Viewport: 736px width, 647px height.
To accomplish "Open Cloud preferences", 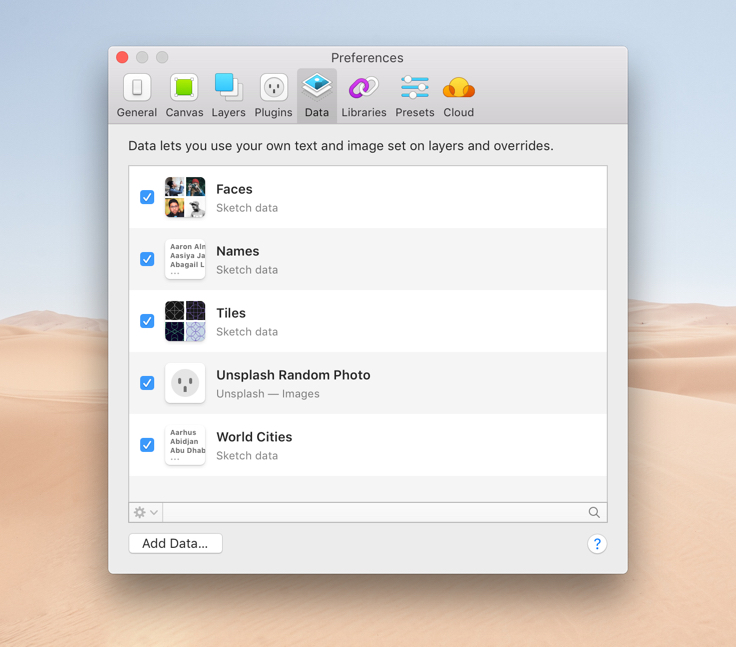I will click(458, 96).
